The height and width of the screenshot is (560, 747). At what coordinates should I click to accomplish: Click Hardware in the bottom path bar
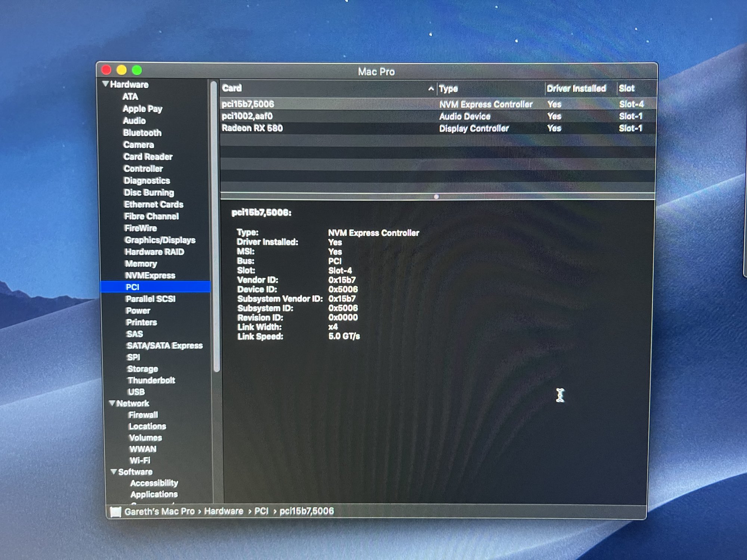pyautogui.click(x=223, y=511)
